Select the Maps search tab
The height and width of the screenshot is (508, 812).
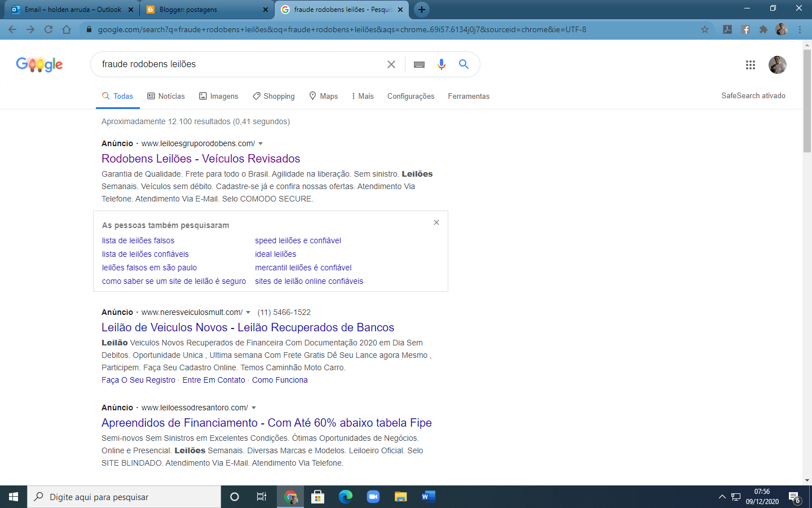(x=324, y=96)
